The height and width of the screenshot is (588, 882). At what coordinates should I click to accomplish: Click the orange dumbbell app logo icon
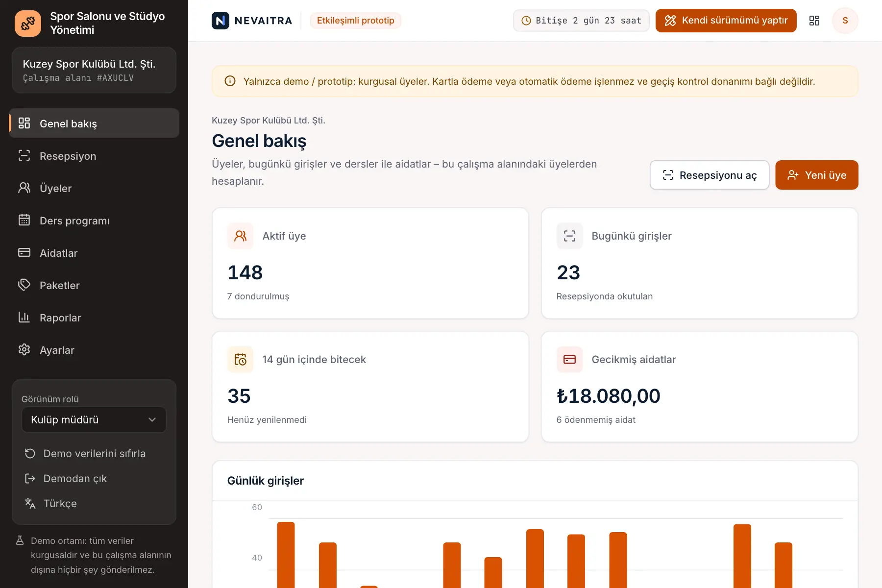pos(28,23)
